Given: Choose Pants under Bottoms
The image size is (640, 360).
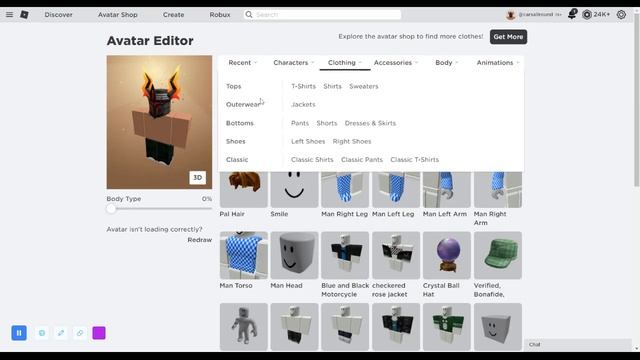Looking at the screenshot, I should tap(300, 123).
